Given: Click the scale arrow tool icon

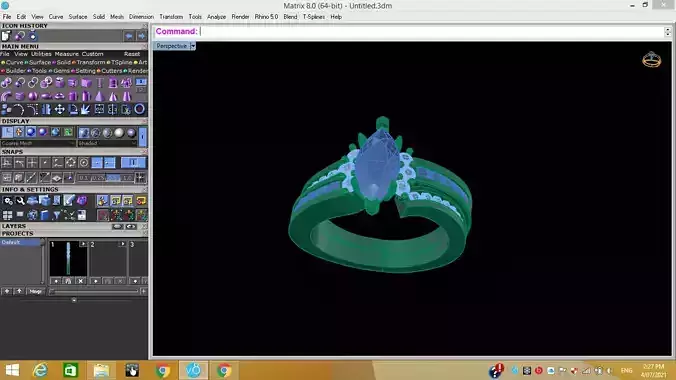Looking at the screenshot, I should point(85,110).
